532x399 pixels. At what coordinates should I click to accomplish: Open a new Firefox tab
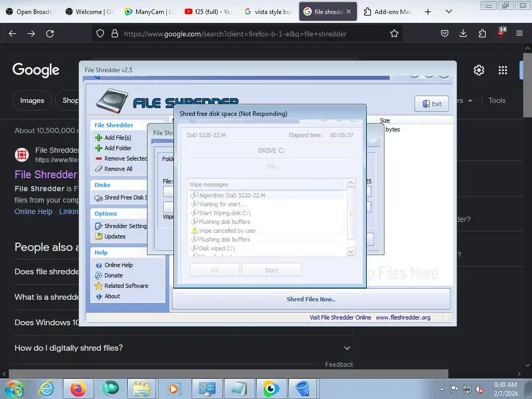tap(428, 12)
